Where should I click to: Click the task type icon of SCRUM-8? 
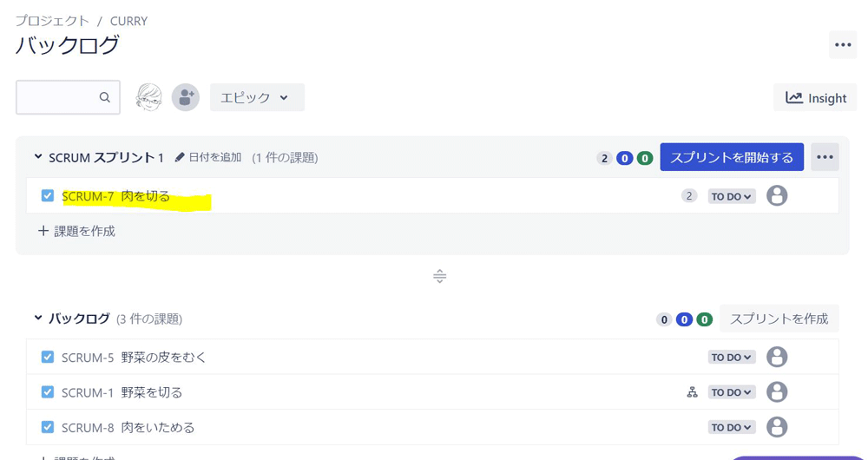pyautogui.click(x=48, y=427)
